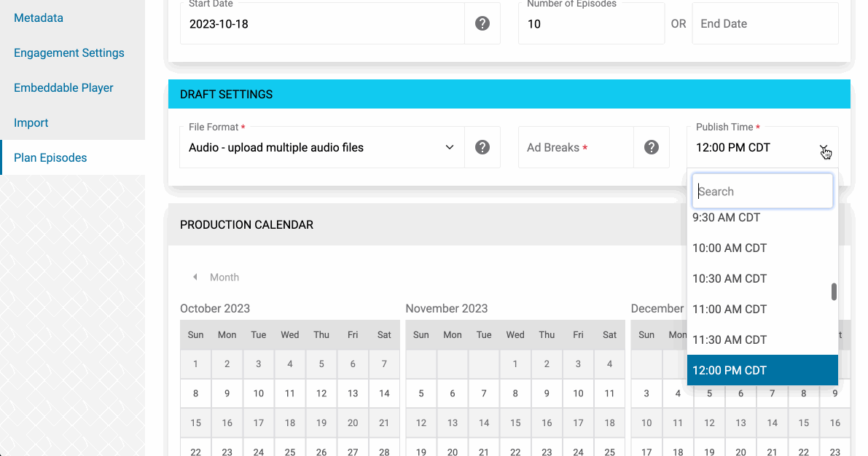Collapse the Publish Time dropdown

[824, 148]
